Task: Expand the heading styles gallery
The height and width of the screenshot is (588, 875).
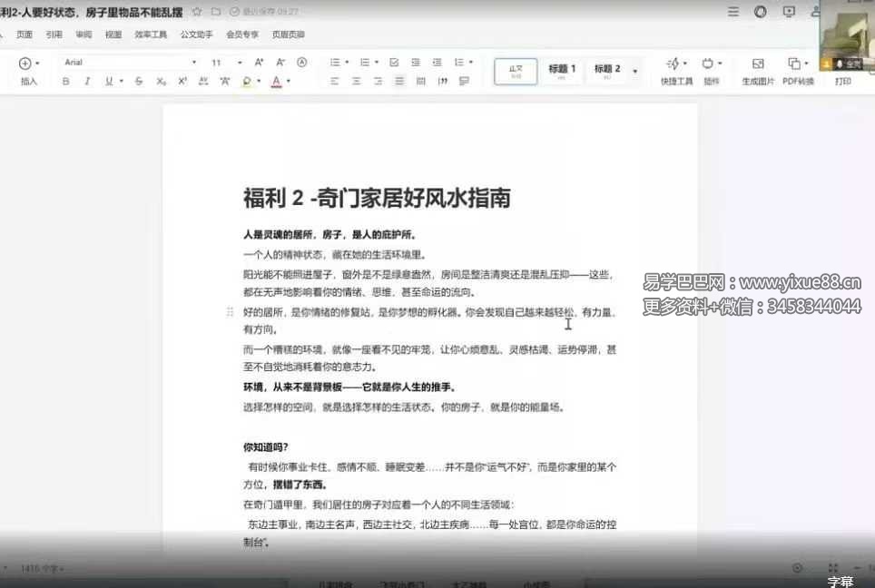Action: point(635,71)
